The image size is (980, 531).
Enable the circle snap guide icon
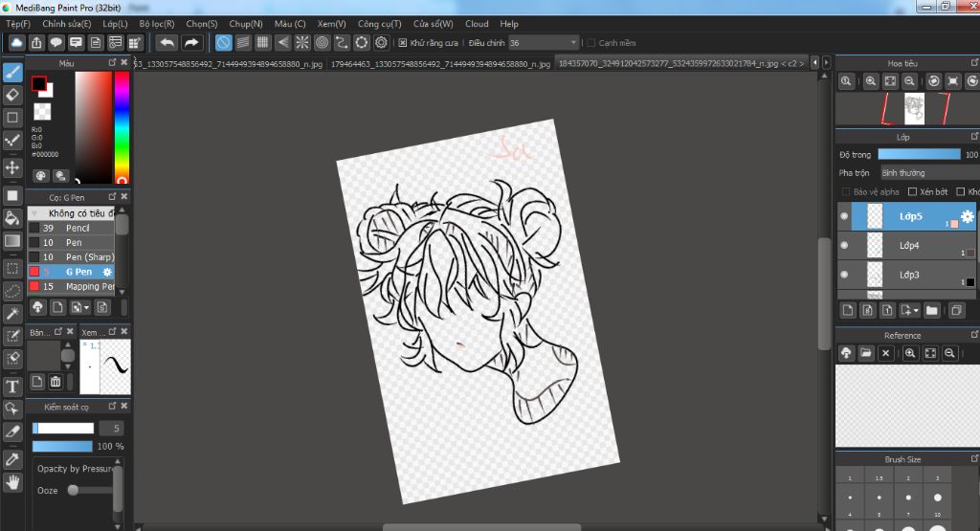click(x=322, y=42)
